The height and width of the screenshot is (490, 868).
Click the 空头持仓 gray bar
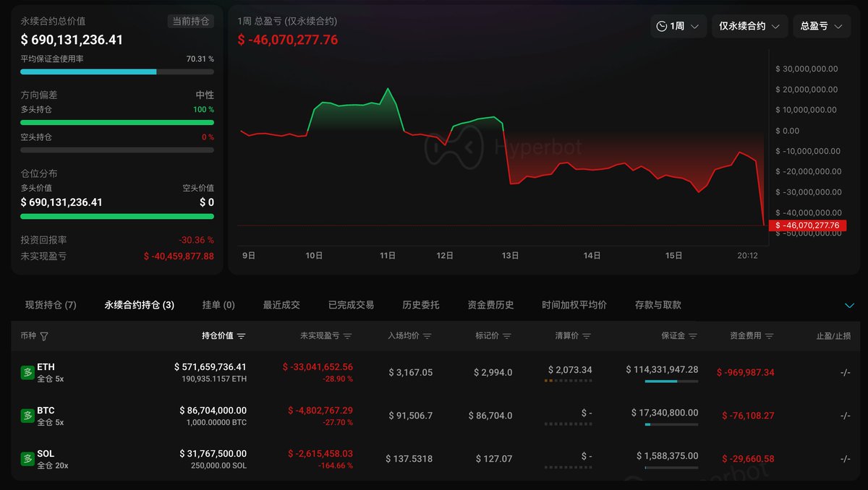click(x=117, y=150)
